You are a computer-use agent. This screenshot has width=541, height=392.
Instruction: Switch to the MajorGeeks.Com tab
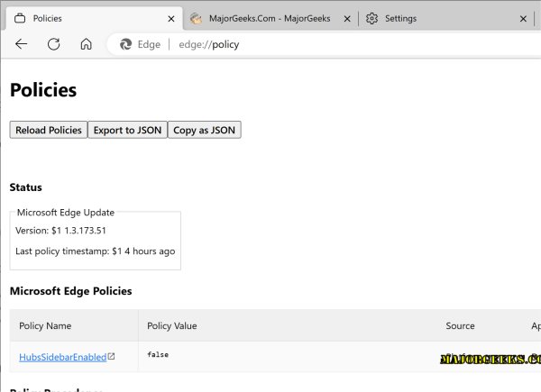coord(270,18)
